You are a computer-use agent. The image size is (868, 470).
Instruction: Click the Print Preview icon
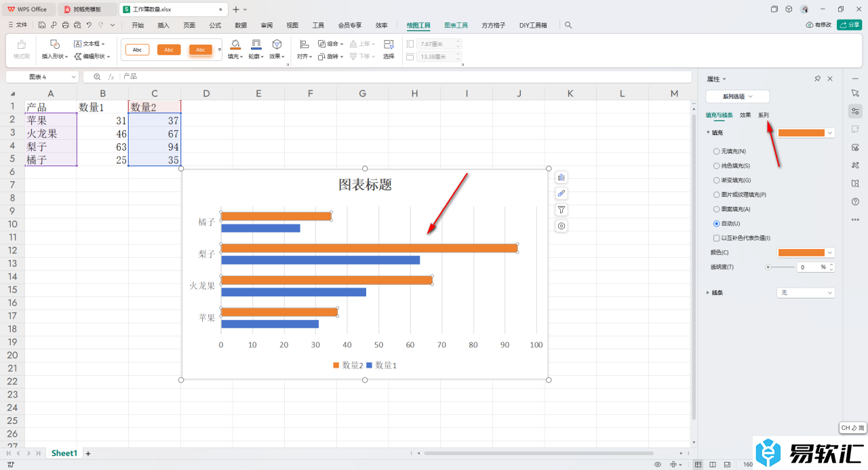click(x=77, y=25)
